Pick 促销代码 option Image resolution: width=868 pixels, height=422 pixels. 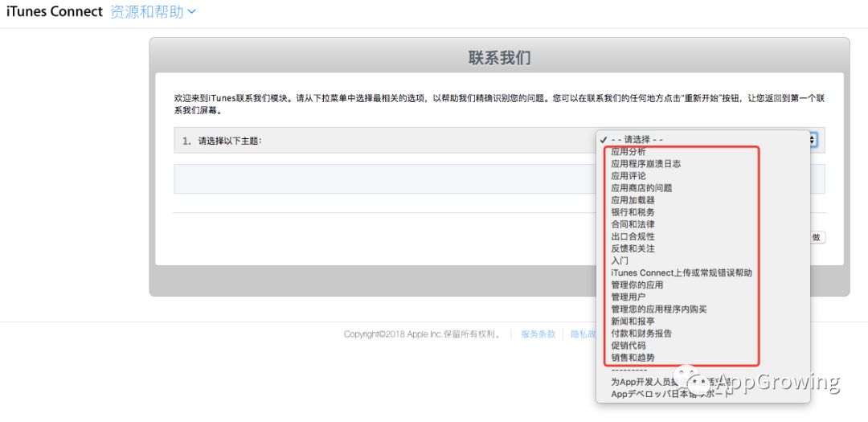click(x=703, y=346)
